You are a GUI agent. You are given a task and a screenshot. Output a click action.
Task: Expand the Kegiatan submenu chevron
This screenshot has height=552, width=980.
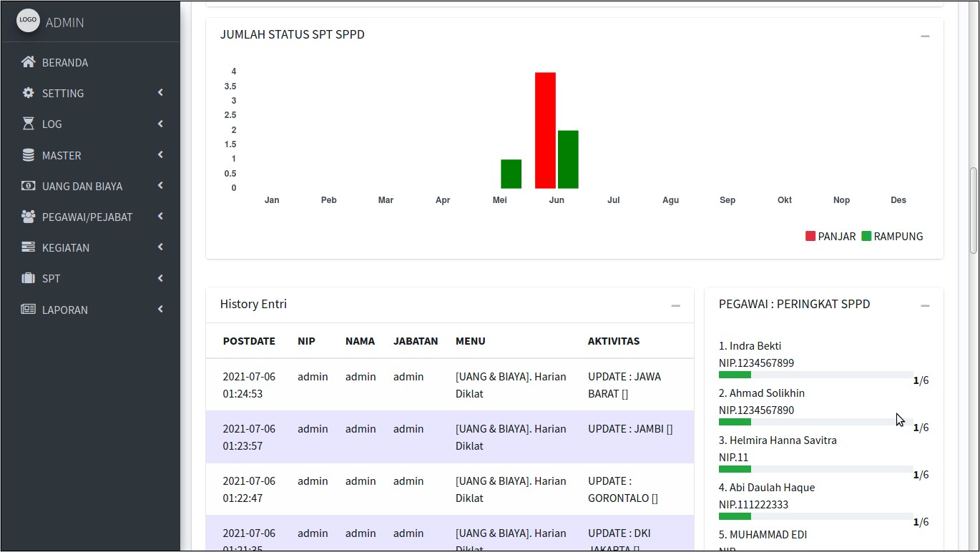coord(160,247)
